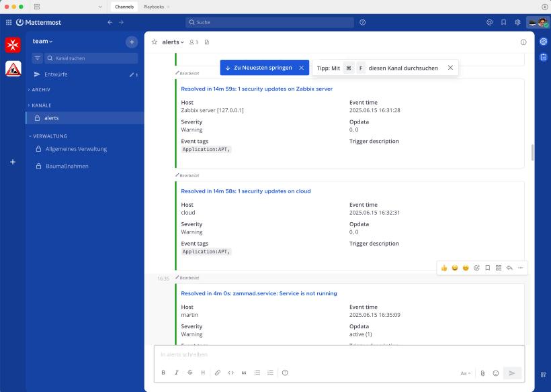Screen dimensions: 551x392
Task: Open Zabbix server security updates link
Action: (x=257, y=89)
